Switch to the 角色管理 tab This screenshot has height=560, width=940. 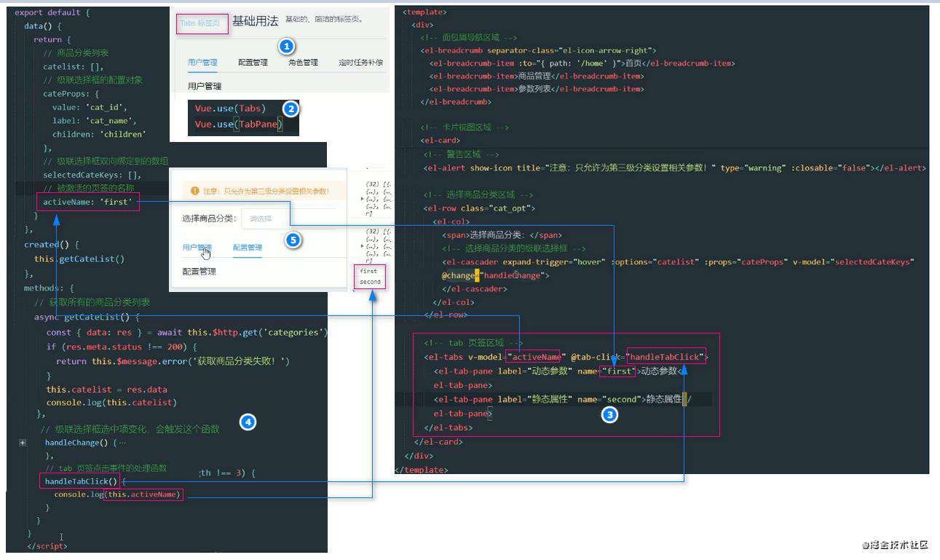[x=303, y=63]
